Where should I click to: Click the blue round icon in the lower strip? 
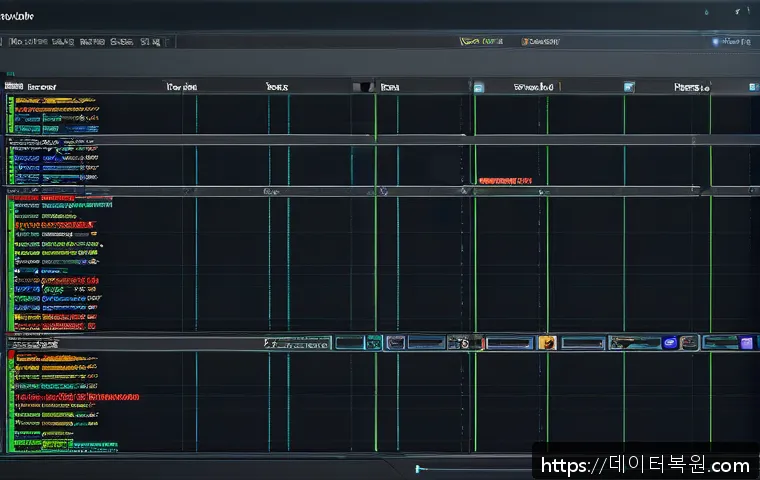tap(670, 343)
